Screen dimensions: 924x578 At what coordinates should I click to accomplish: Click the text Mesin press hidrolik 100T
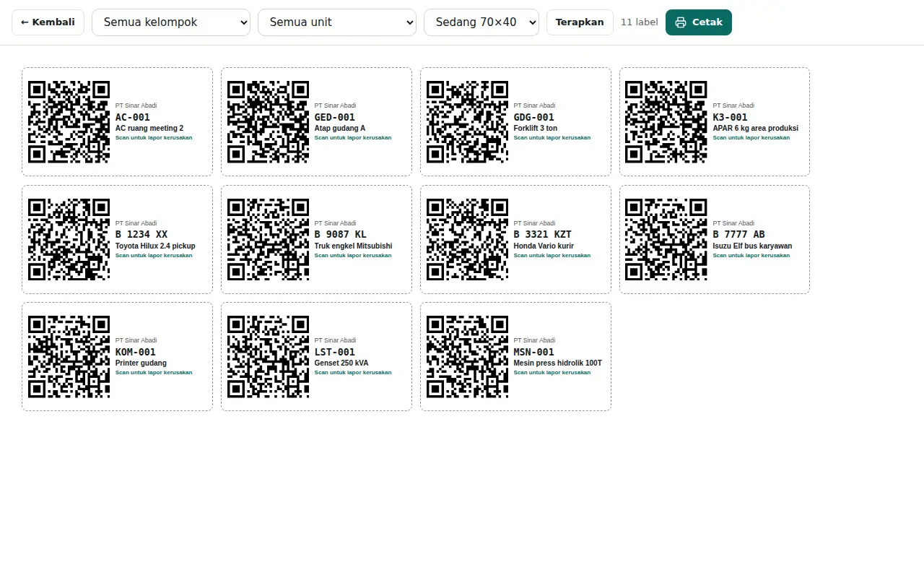[x=558, y=363]
